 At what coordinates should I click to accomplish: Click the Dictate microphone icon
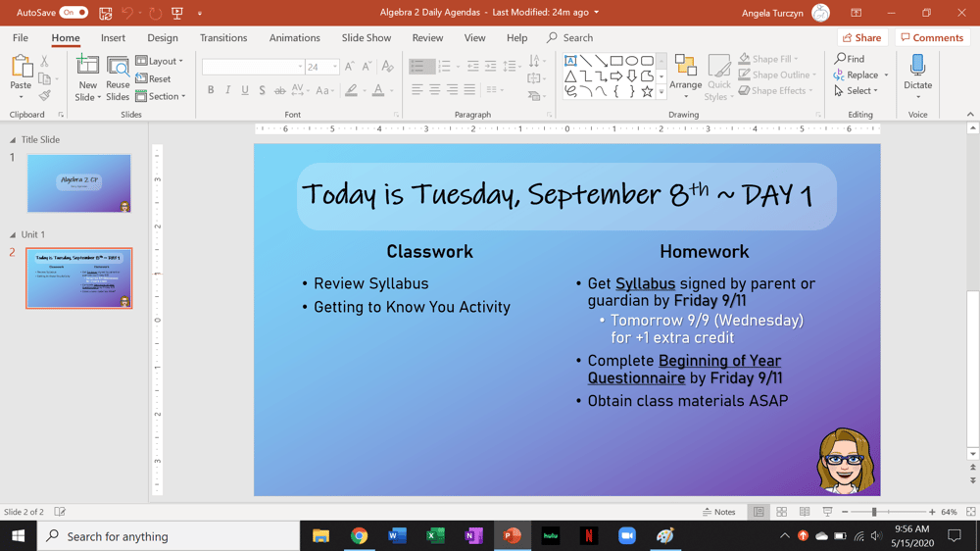point(917,65)
